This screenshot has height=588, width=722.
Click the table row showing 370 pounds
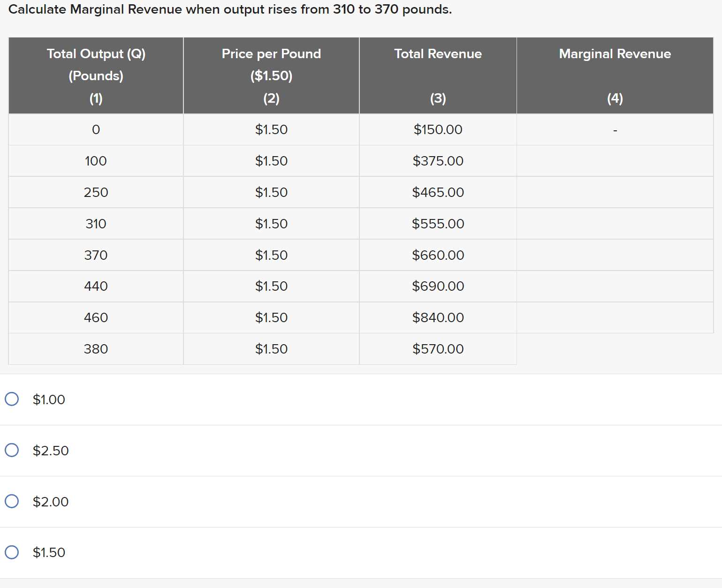(x=96, y=255)
